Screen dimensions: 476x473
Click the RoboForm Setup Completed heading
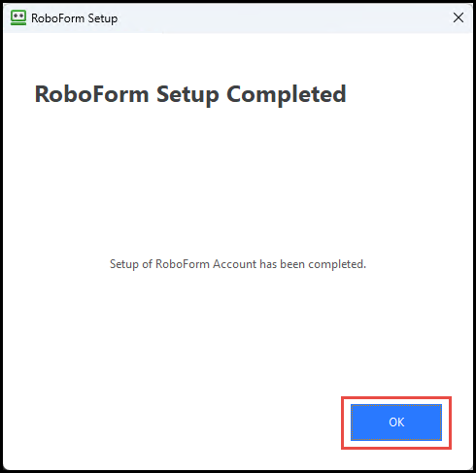click(x=190, y=94)
